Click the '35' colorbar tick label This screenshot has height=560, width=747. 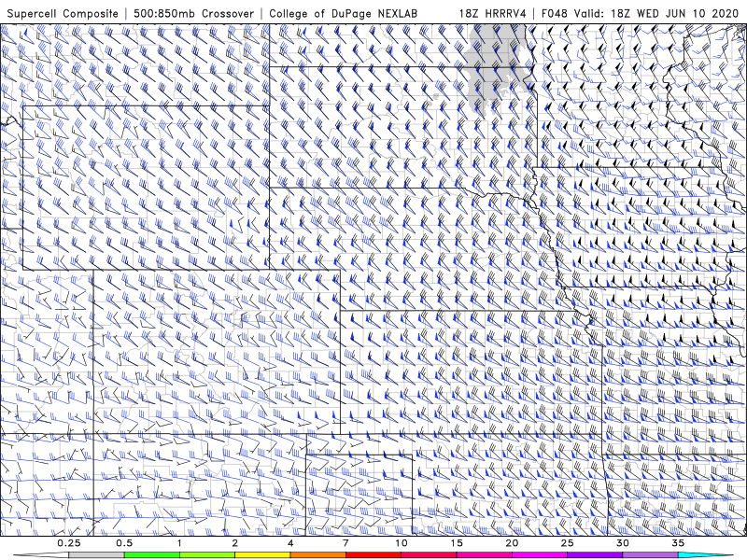click(678, 543)
